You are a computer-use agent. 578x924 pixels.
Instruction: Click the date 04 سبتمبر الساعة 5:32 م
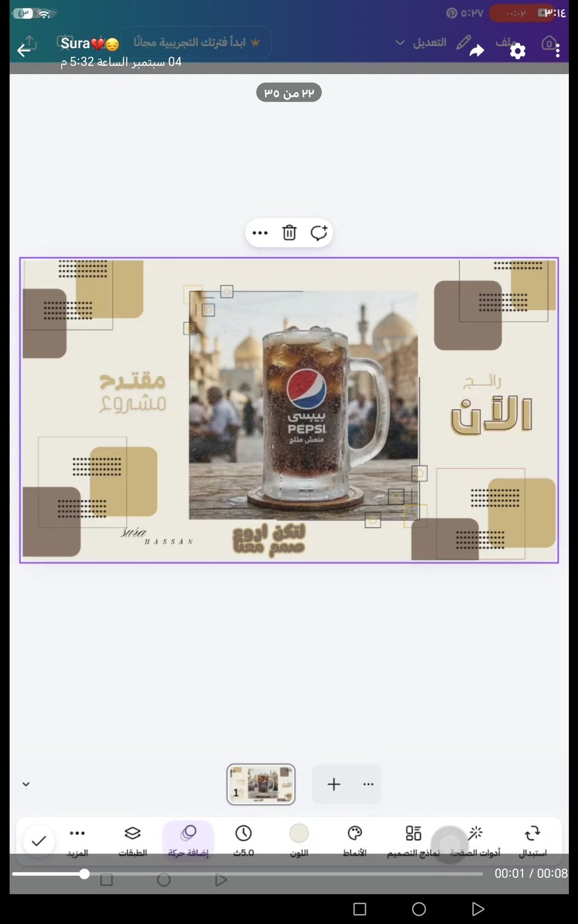(x=121, y=62)
